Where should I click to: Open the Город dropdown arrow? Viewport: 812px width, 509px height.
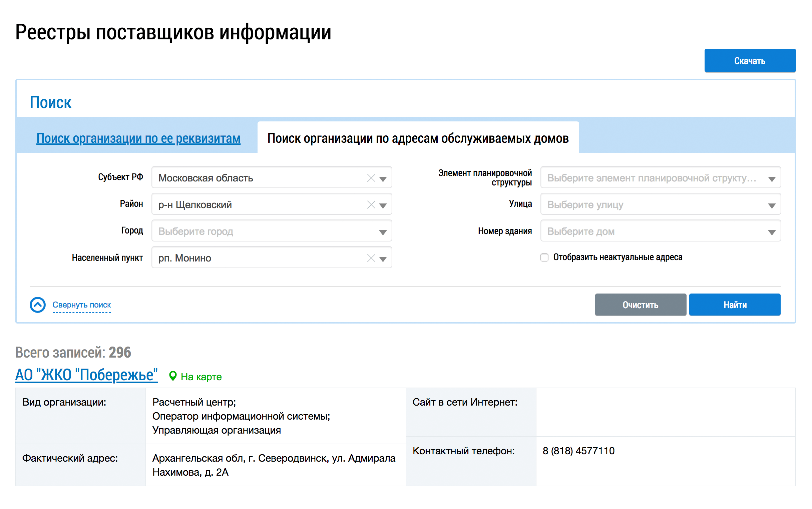click(x=383, y=232)
